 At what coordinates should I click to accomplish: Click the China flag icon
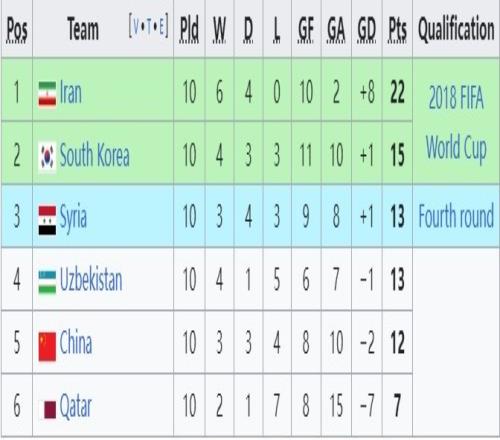[x=47, y=346]
